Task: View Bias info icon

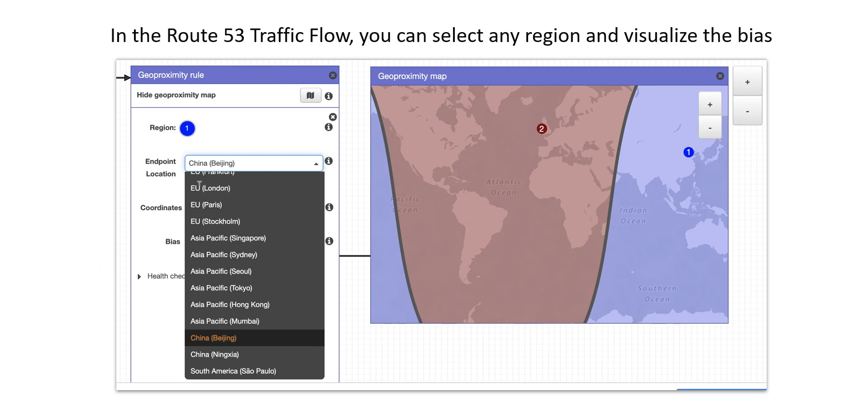Action: [x=329, y=241]
